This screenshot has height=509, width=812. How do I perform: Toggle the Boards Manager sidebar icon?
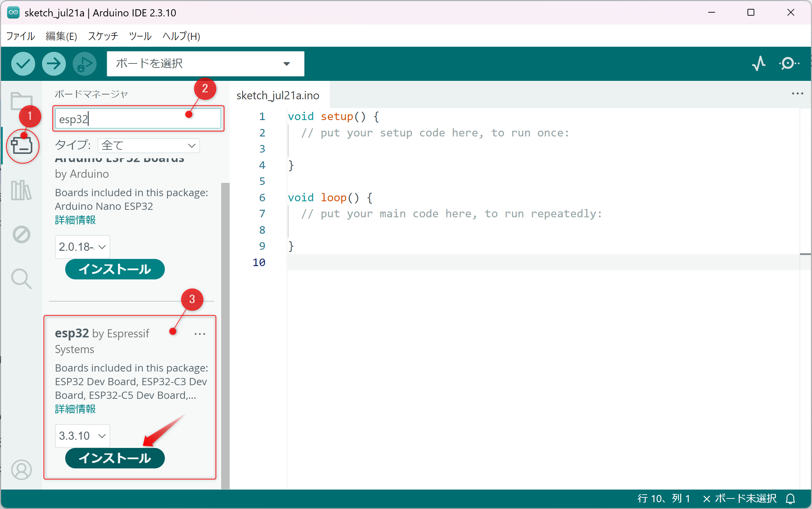[x=22, y=146]
